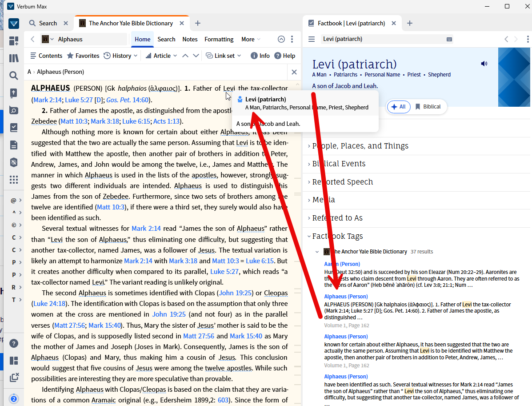Click the hexagon shield sidebar icon
Screen dimensions: 532x406
pyautogui.click(x=14, y=162)
